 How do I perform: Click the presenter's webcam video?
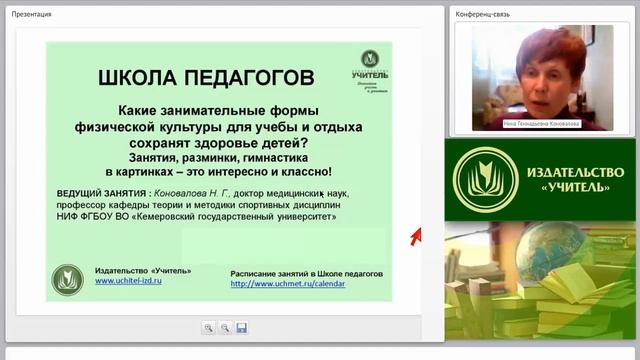click(542, 78)
